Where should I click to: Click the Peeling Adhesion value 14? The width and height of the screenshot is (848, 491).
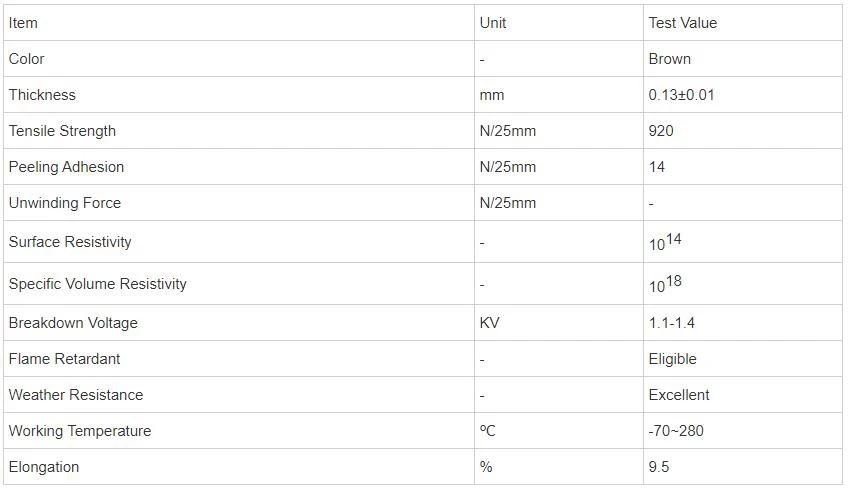coord(657,167)
